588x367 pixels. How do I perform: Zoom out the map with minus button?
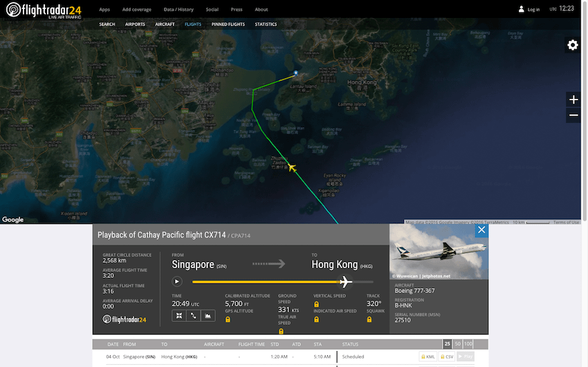coord(573,115)
